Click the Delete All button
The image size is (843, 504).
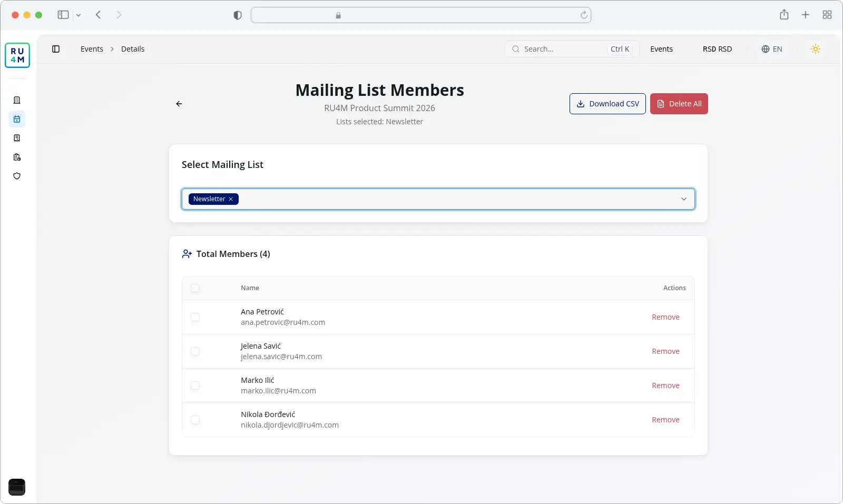pos(679,104)
